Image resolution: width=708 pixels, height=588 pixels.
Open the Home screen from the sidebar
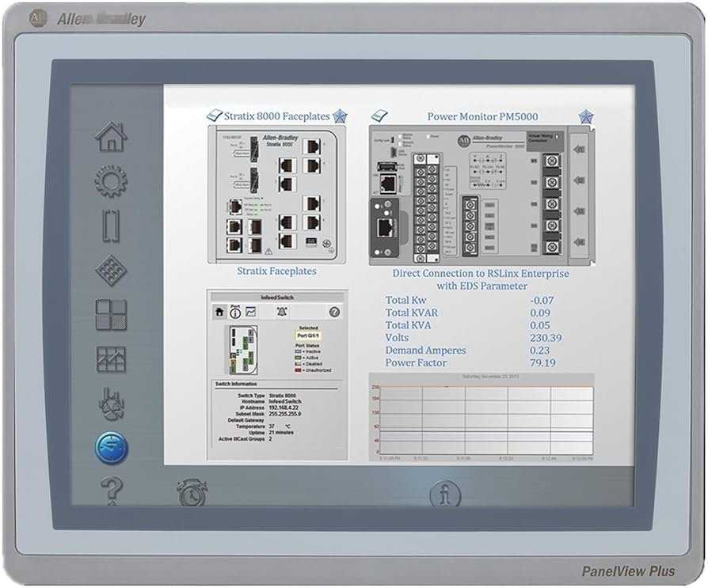click(x=112, y=135)
